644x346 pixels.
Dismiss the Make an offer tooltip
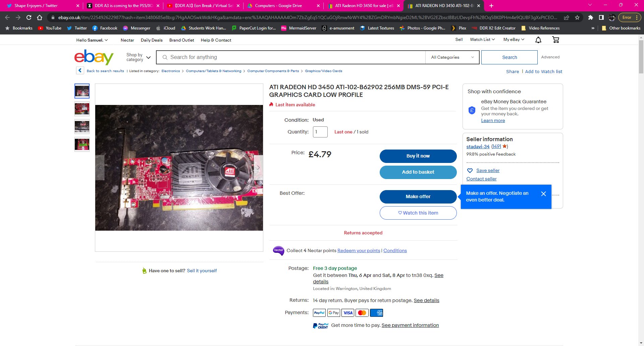pos(543,194)
